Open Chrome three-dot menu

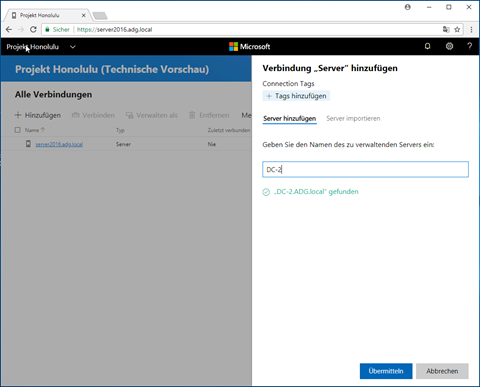point(471,29)
